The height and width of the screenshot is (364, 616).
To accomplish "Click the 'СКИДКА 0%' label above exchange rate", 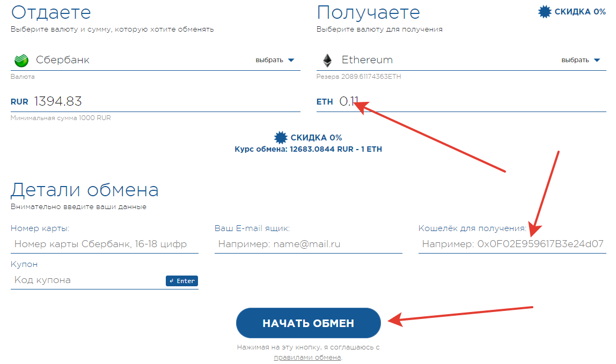I will [316, 138].
